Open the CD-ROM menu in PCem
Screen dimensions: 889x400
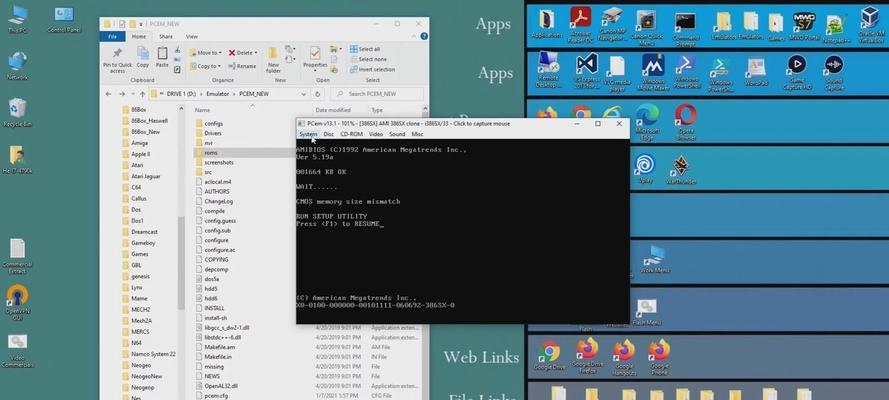pos(351,134)
